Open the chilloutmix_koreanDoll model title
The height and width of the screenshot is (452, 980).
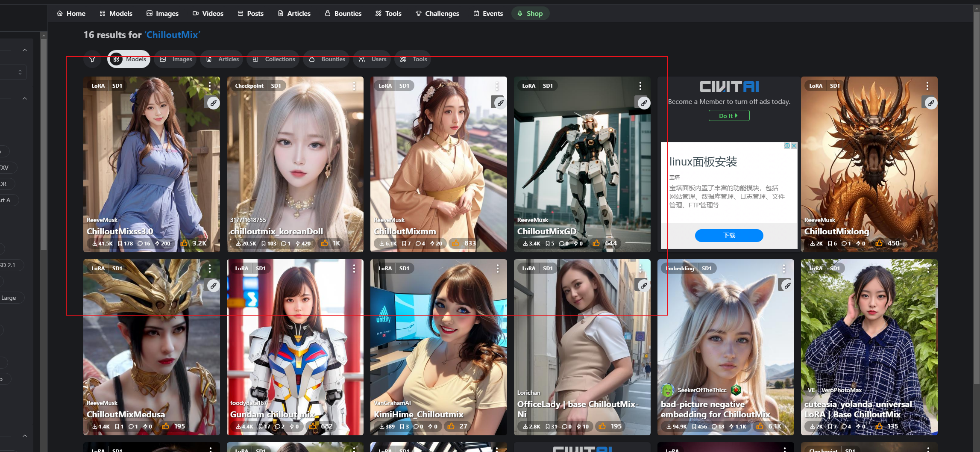tap(276, 231)
